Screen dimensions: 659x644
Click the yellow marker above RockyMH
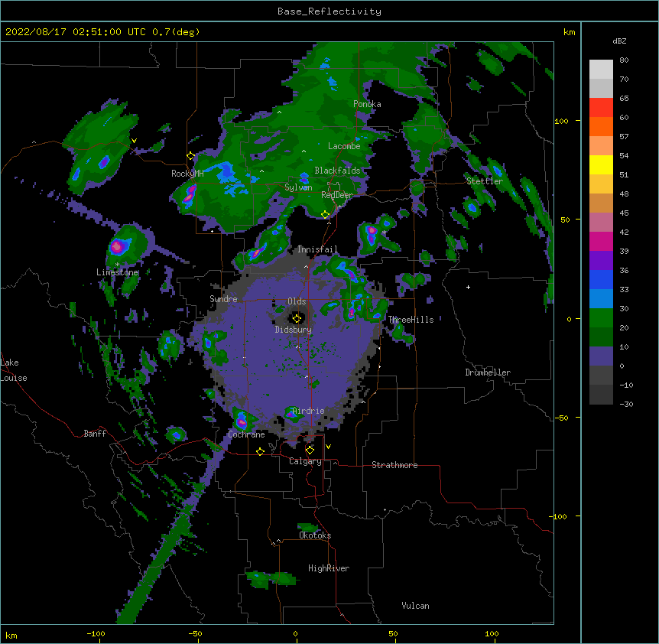coord(190,156)
